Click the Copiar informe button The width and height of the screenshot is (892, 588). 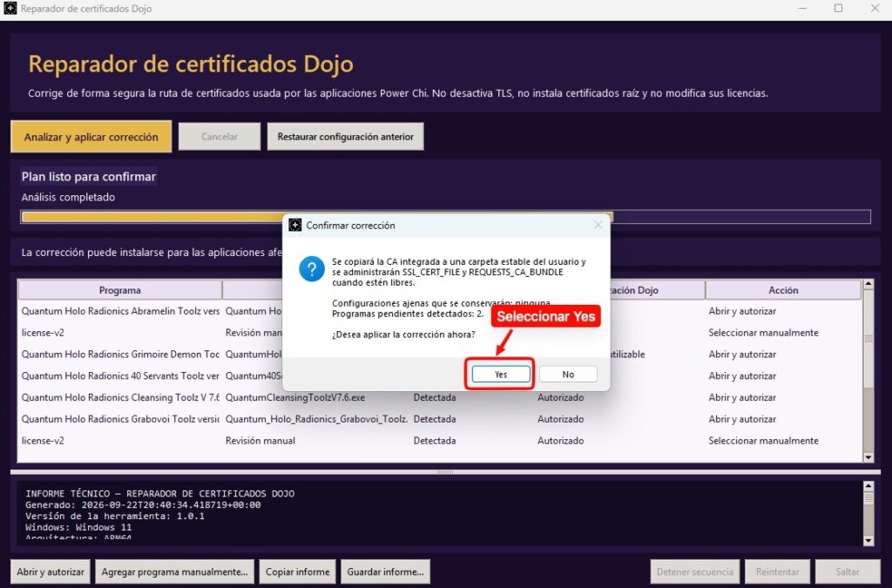(x=298, y=572)
